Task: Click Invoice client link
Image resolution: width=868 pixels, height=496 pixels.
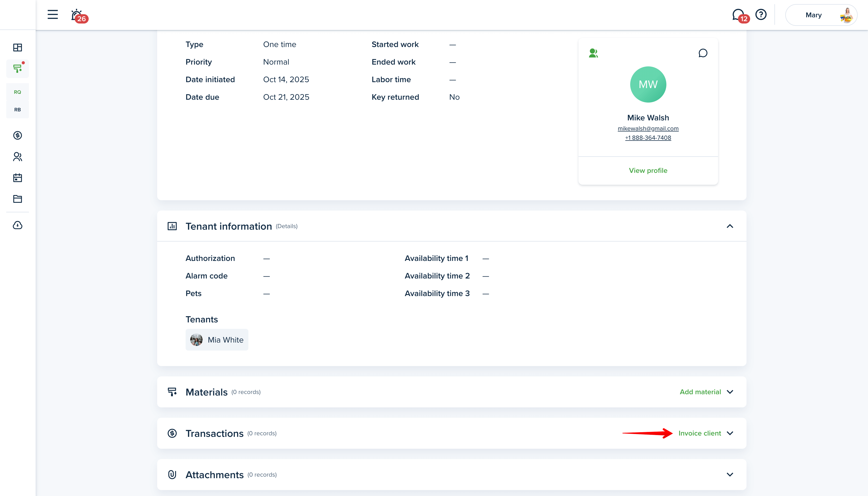Action: 699,433
